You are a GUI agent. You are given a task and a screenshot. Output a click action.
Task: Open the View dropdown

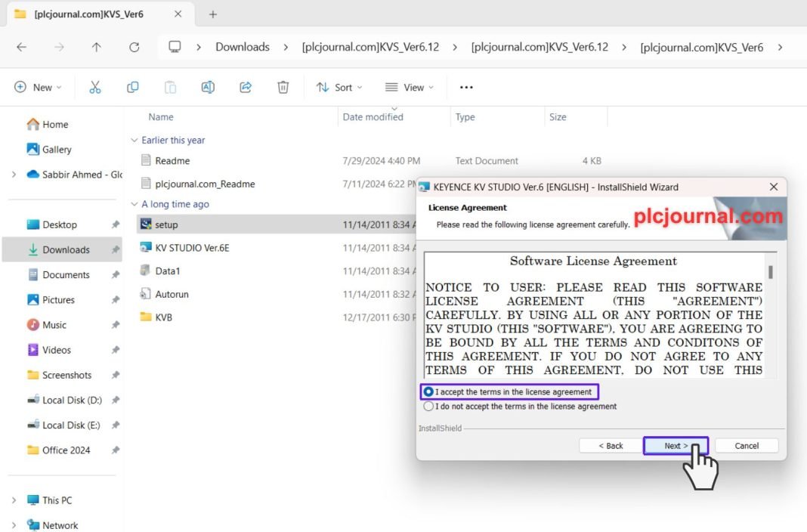pyautogui.click(x=409, y=88)
